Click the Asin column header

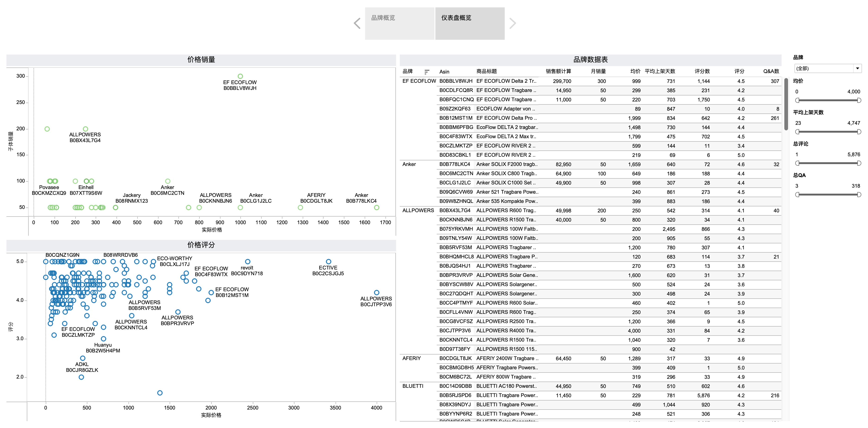click(444, 71)
